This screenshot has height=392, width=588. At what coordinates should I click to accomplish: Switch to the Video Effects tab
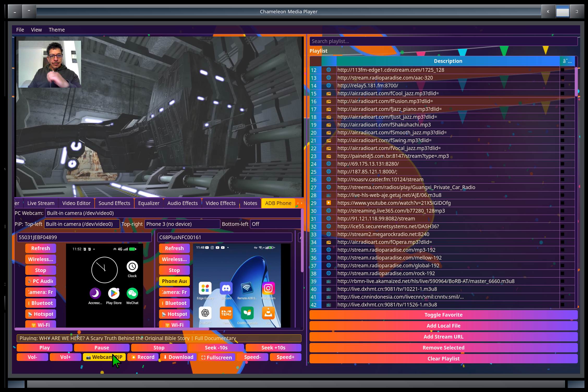pos(220,203)
